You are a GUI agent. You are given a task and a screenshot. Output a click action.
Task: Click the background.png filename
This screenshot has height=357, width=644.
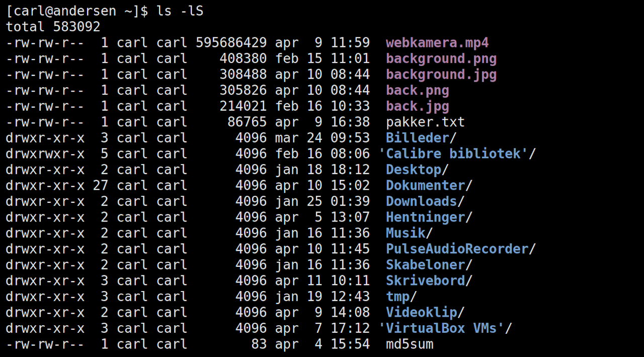(441, 59)
